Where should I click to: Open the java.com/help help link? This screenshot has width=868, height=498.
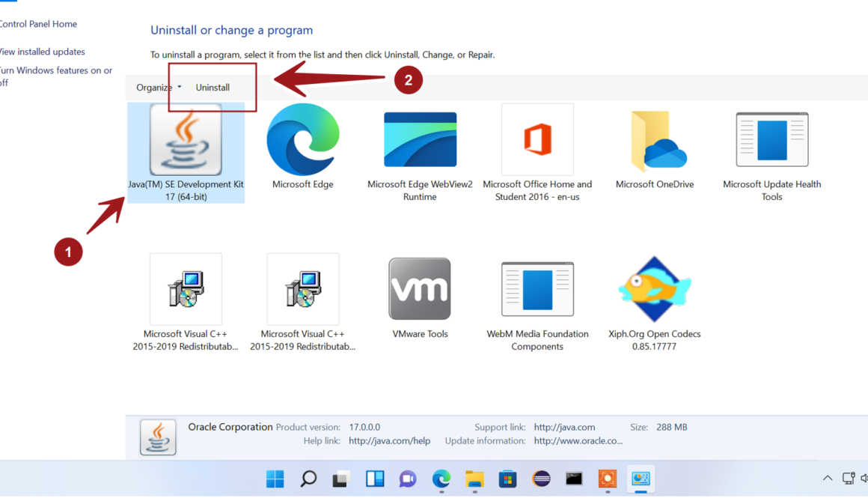tap(389, 441)
